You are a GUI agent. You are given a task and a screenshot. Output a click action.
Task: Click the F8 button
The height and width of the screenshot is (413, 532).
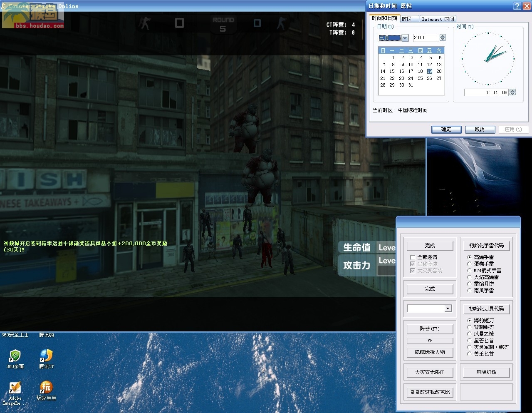[430, 341]
